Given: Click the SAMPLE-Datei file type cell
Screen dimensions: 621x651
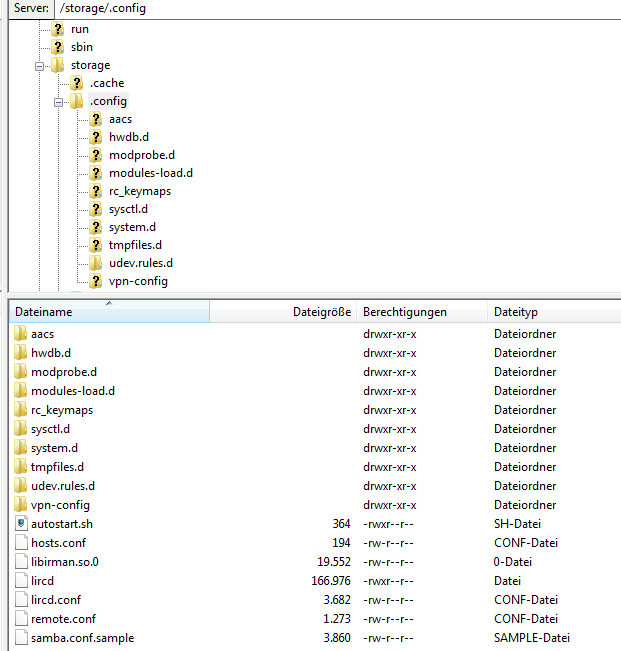Looking at the screenshot, I should tap(532, 638).
